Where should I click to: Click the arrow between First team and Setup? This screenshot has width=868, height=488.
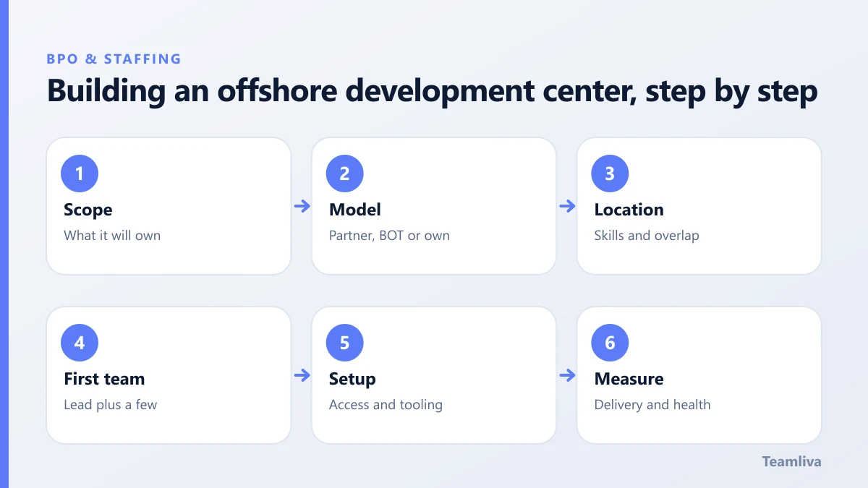click(x=302, y=375)
